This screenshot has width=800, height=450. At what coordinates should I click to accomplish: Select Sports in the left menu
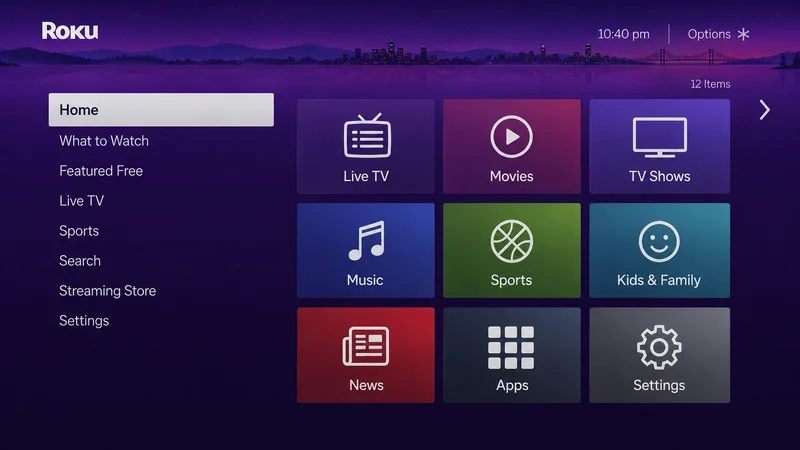[x=79, y=231]
